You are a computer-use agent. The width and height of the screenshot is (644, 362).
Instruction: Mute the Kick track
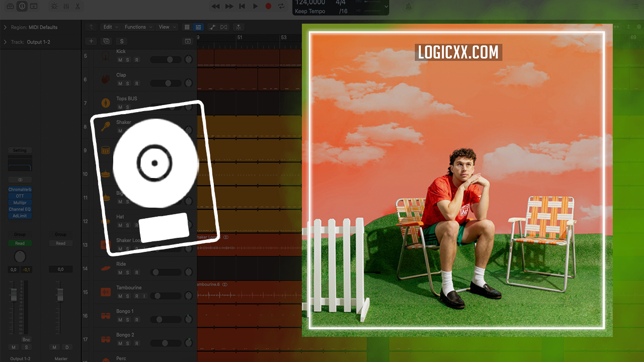click(120, 60)
